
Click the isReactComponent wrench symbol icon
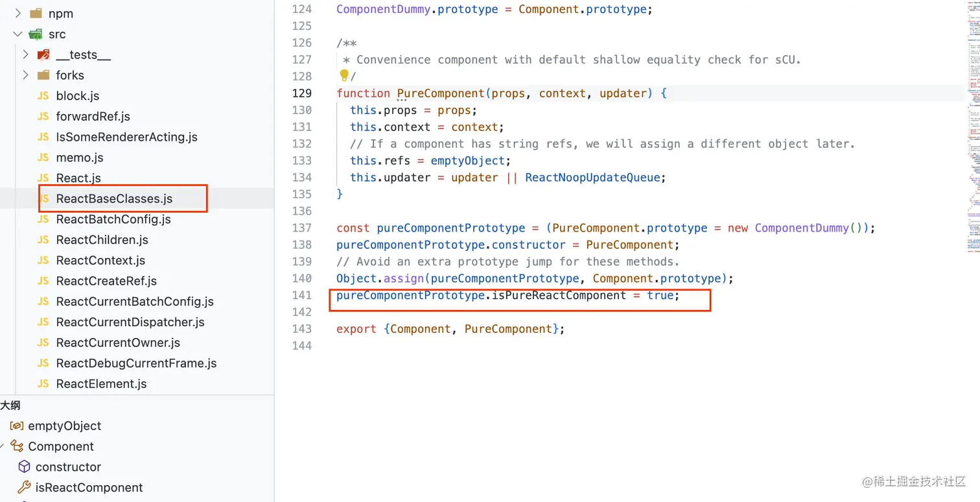click(x=24, y=487)
